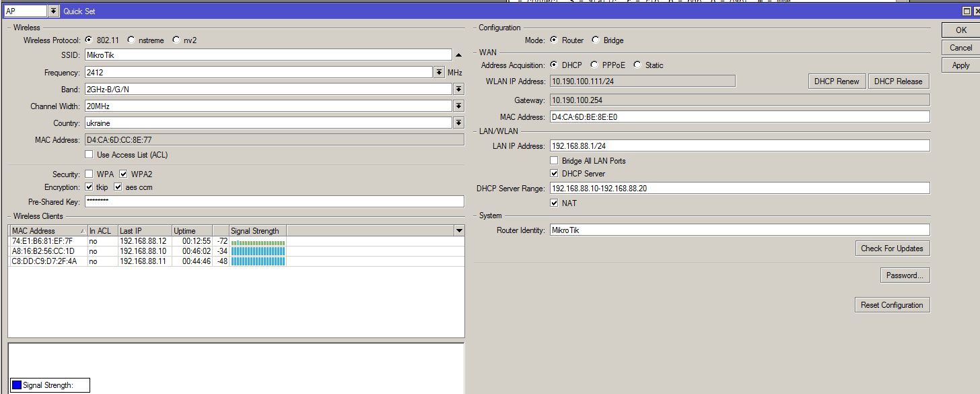The image size is (980, 394).
Task: Click the Channel Width field 20MHz
Action: [268, 106]
